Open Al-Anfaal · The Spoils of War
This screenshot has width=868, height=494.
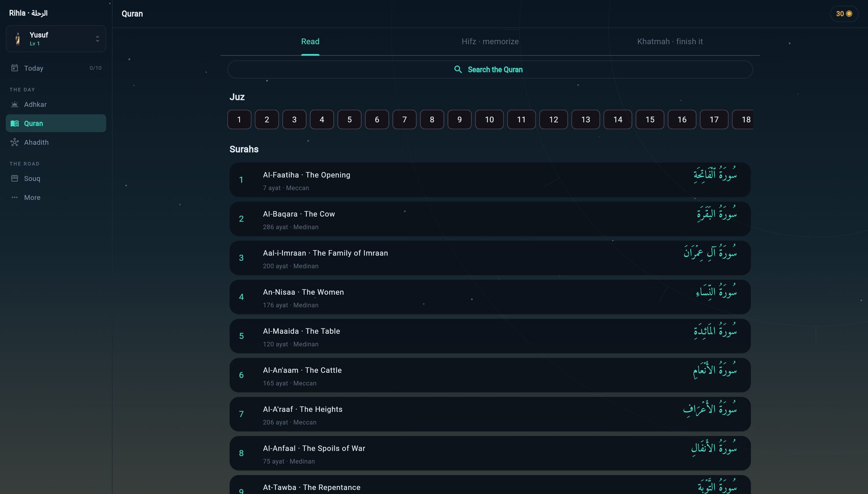490,453
